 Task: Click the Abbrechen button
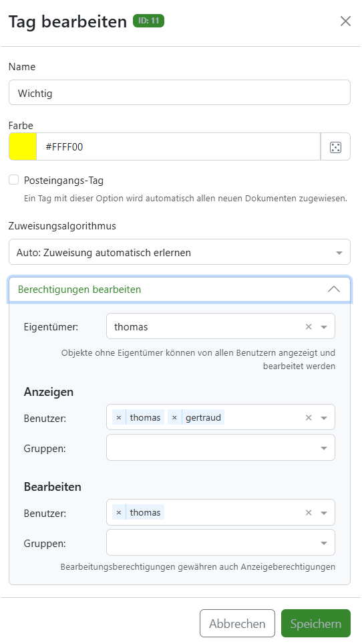[x=237, y=623]
